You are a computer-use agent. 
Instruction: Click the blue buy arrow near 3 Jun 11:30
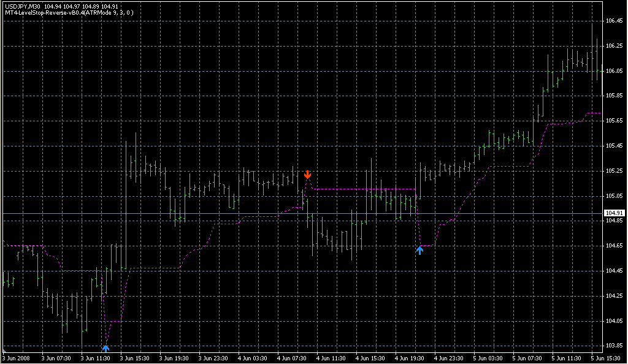coord(105,333)
